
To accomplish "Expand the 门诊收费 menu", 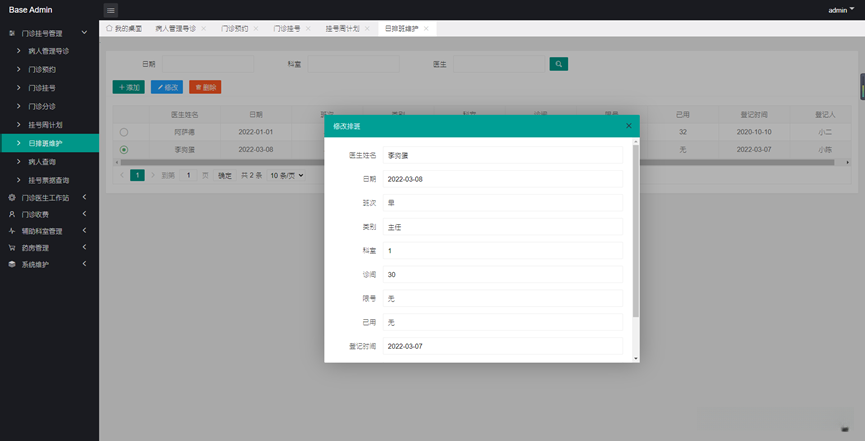I will pos(84,214).
